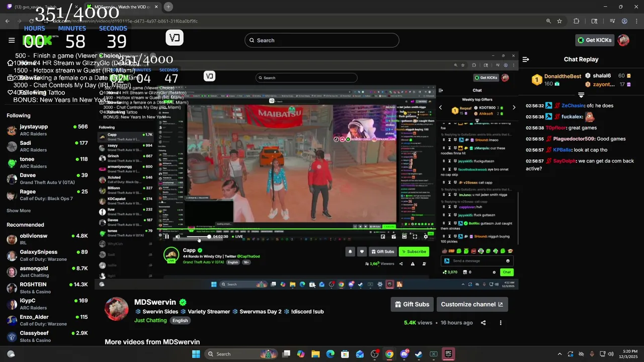Viewport: 644px width, 362px height.
Task: Open oblivionsw recommended channel
Action: [x=47, y=239]
